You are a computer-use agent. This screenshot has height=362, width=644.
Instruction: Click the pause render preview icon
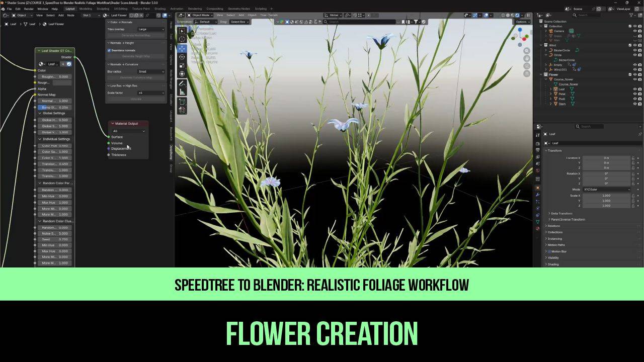pos(528,15)
